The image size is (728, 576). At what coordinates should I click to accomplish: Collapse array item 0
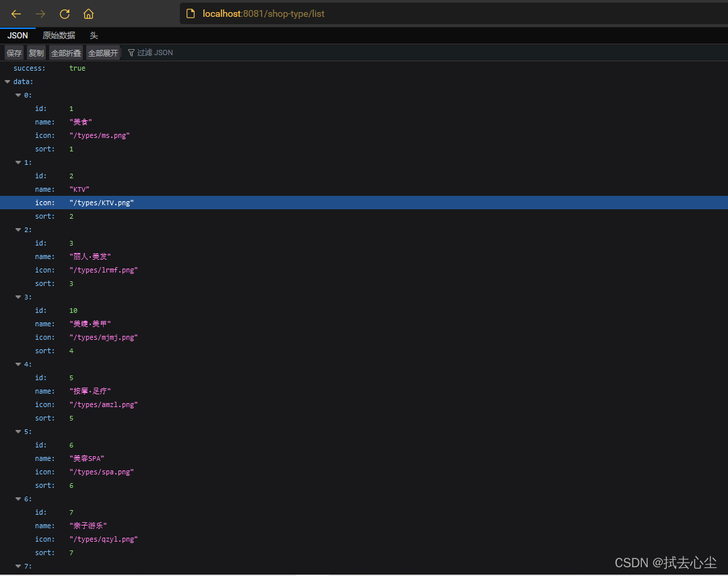[18, 95]
